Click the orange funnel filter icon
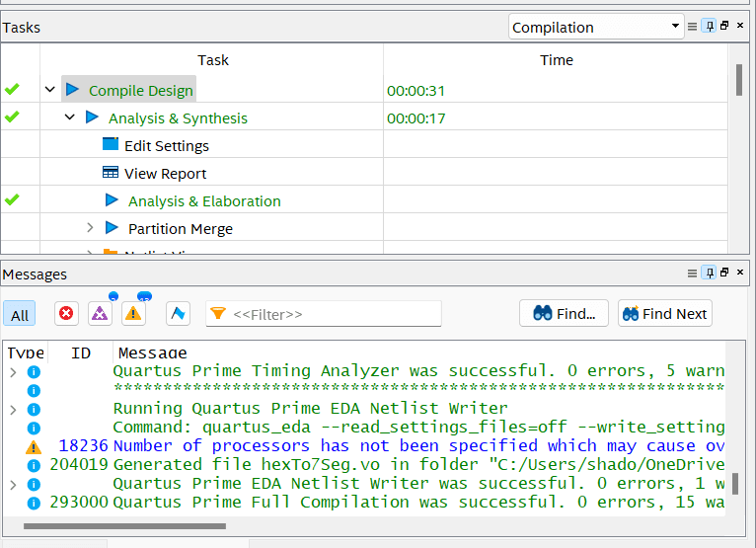 (x=218, y=314)
